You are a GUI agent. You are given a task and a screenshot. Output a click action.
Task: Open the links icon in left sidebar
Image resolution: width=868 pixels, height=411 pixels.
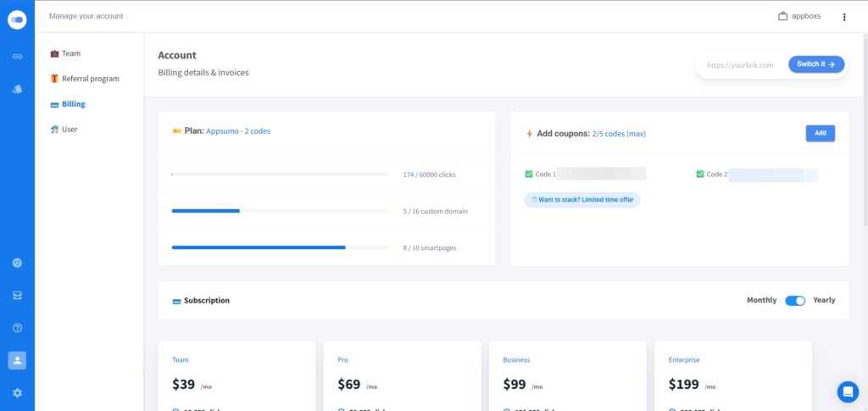(17, 56)
